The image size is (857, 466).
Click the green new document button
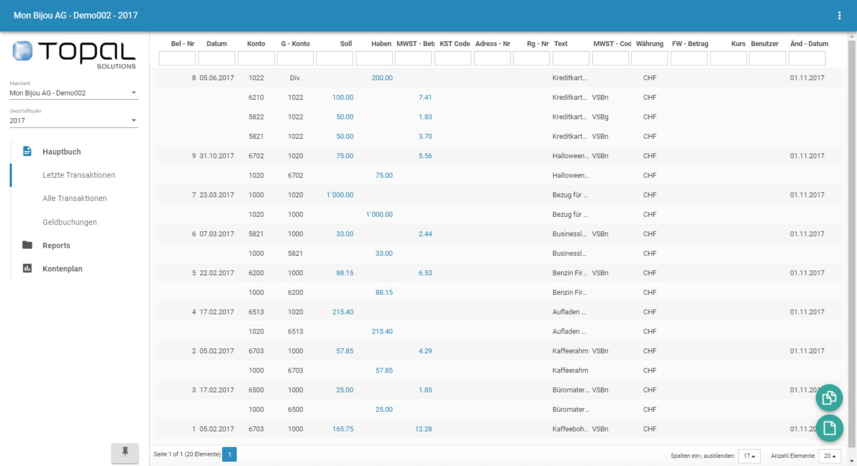coord(829,429)
